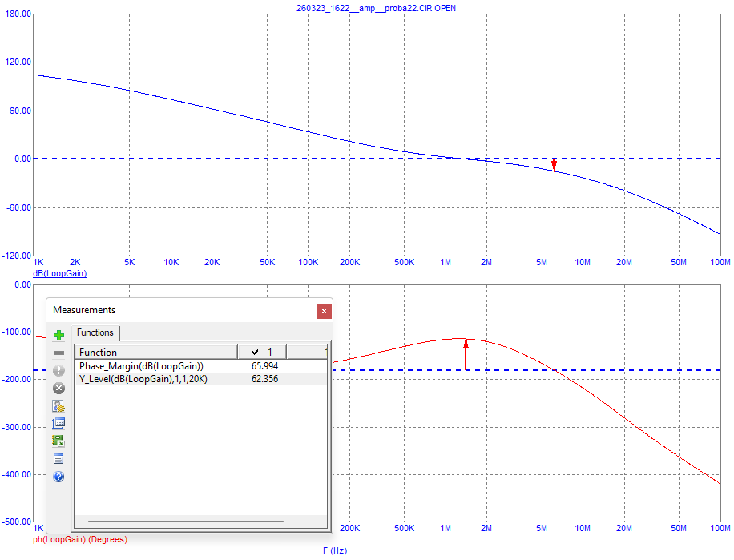This screenshot has width=734, height=560.
Task: Click the F (Hz) axis label
Action: [335, 550]
